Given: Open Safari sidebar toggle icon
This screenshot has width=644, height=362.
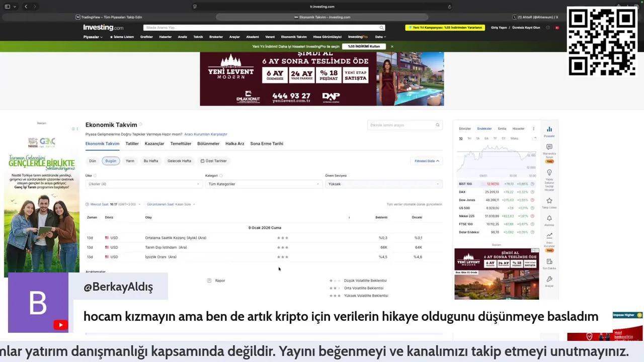Looking at the screenshot, I should pos(8,7).
